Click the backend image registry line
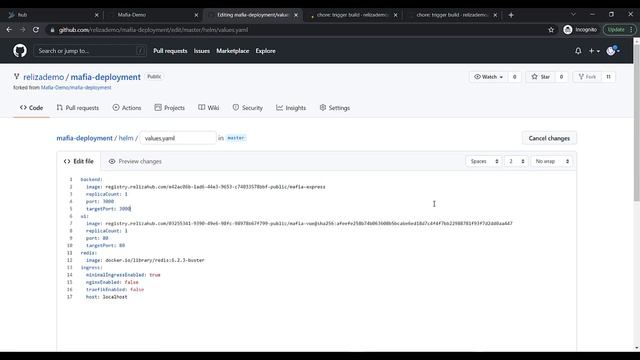640x360 pixels. pyautogui.click(x=206, y=187)
